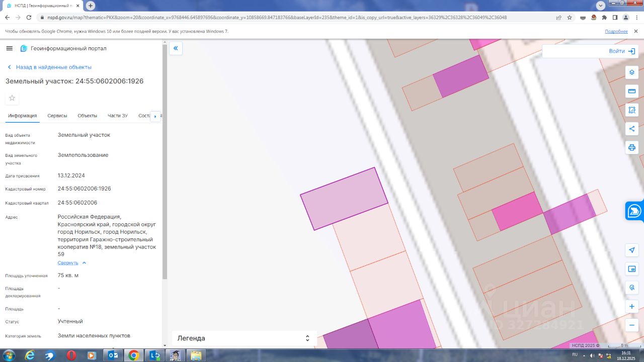This screenshot has width=644, height=362.
Task: Launch Internet Explorer from the taskbar
Action: coord(30,355)
